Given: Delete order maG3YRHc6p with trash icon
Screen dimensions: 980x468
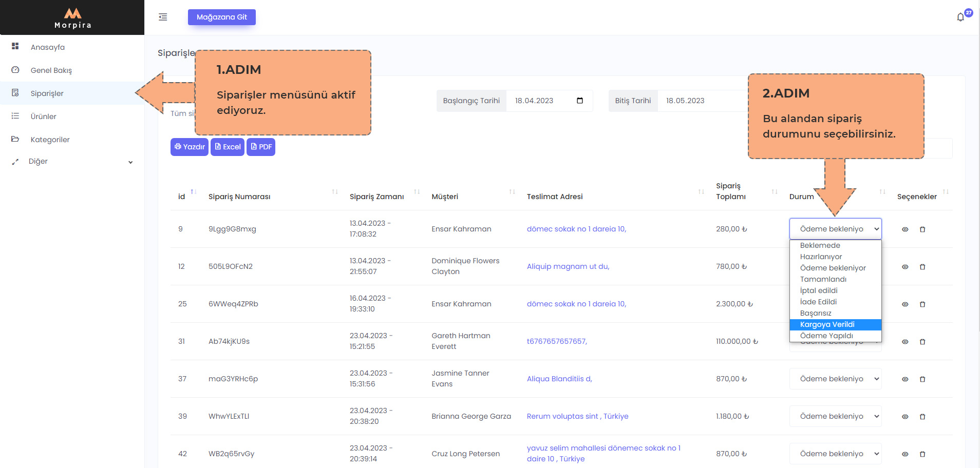Looking at the screenshot, I should [x=922, y=379].
